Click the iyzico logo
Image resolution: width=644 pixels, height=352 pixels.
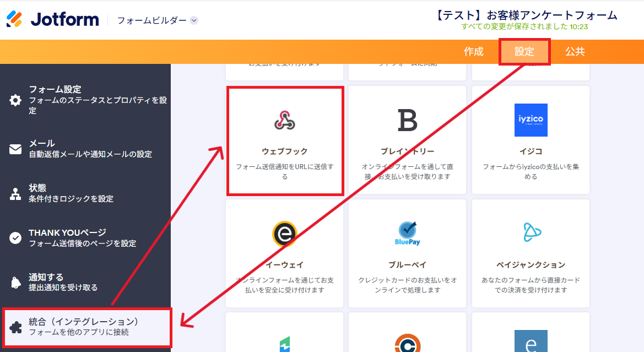[531, 120]
